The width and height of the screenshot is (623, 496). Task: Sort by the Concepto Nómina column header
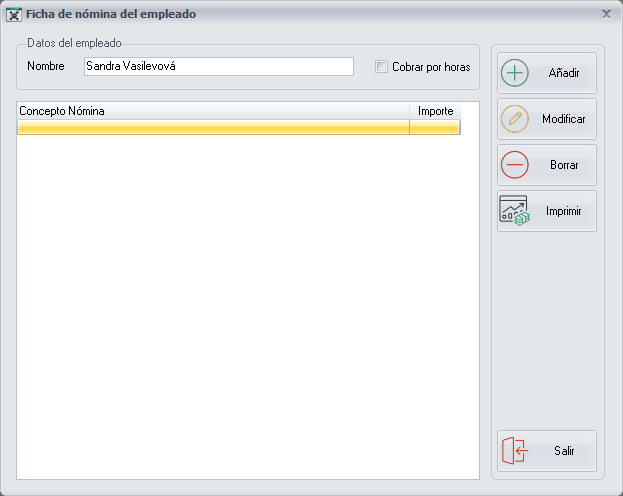point(213,111)
